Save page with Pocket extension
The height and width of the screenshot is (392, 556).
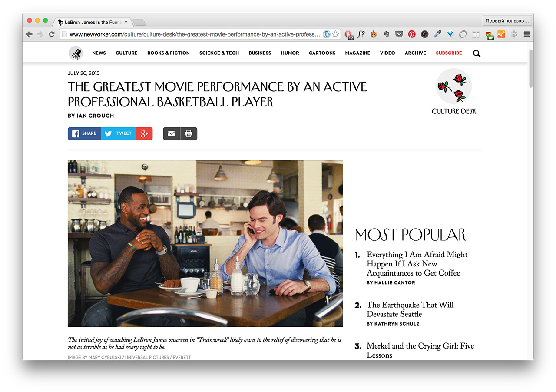[x=399, y=34]
